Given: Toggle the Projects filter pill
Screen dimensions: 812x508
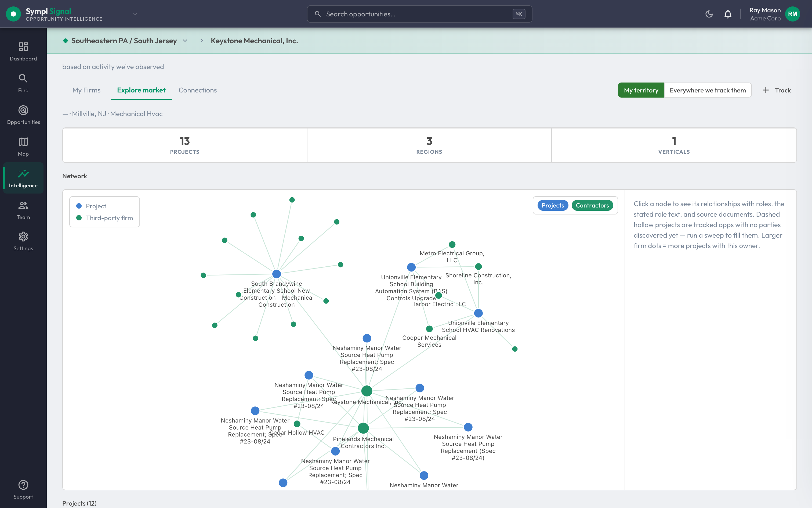Looking at the screenshot, I should click(x=553, y=205).
